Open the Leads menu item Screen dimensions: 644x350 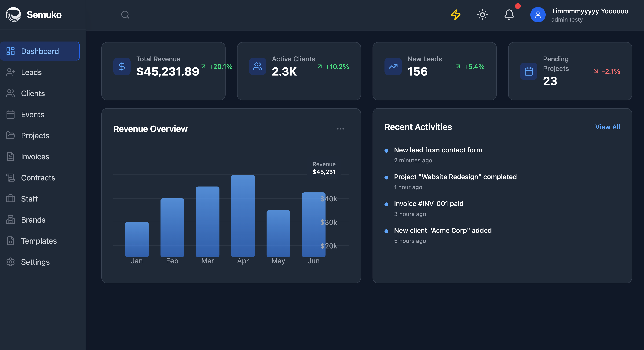pos(31,72)
